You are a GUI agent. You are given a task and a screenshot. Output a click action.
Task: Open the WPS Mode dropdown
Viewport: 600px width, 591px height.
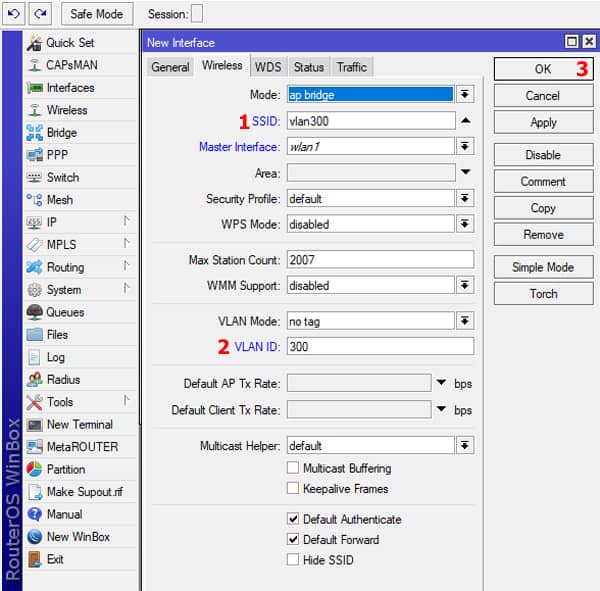465,224
